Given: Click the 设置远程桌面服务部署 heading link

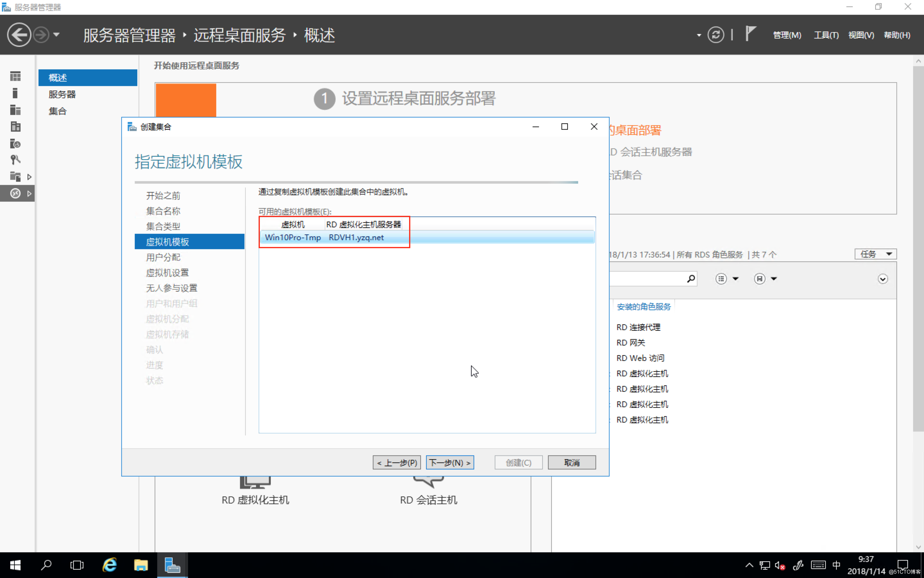Looking at the screenshot, I should coord(418,99).
